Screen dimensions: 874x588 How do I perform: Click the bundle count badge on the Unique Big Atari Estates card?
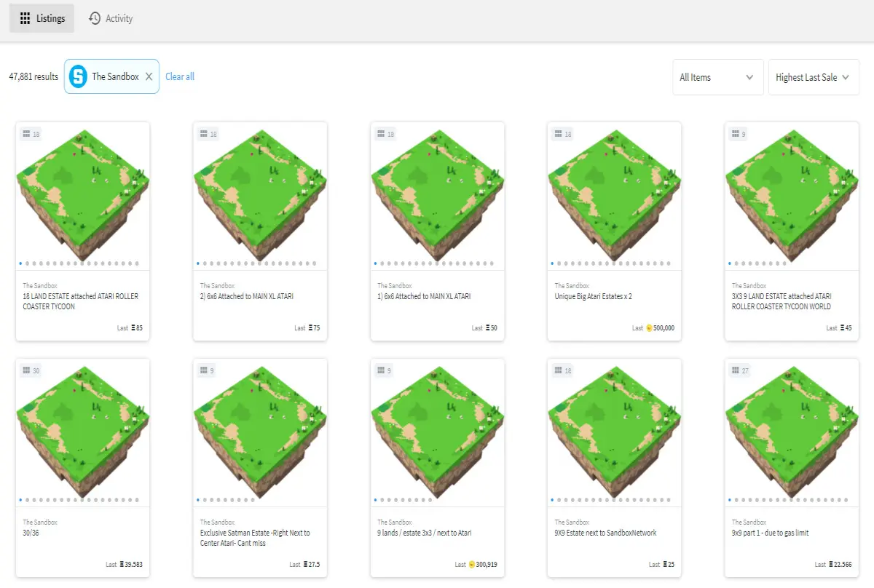click(563, 134)
